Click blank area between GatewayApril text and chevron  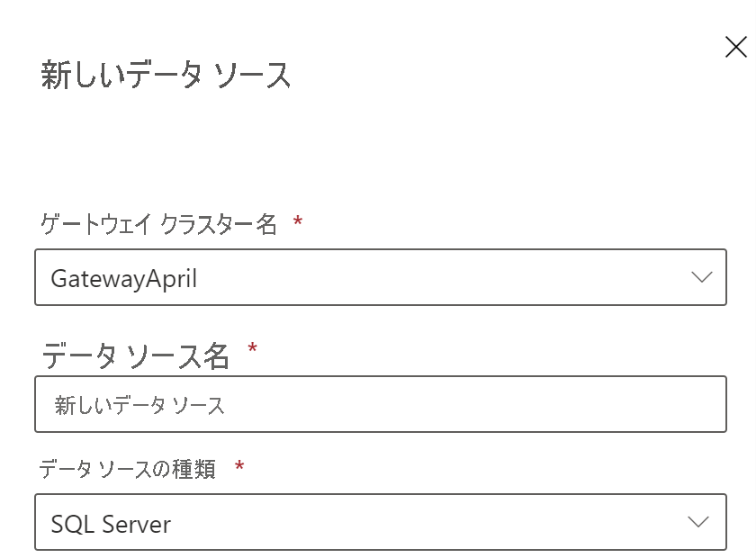coord(432,277)
